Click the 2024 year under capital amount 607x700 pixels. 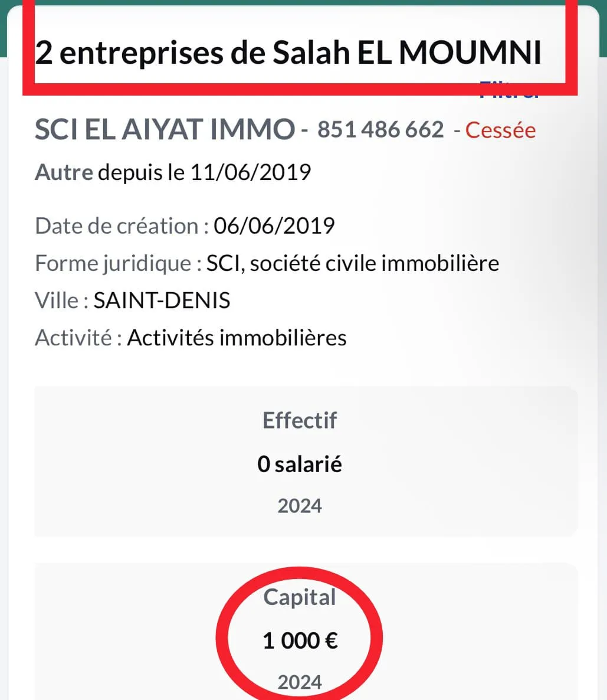[300, 682]
